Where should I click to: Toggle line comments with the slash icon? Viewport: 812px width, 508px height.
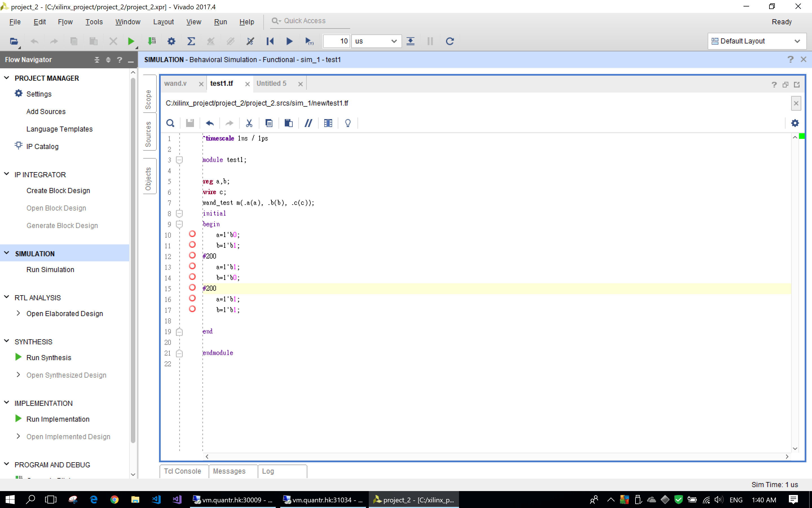(308, 123)
